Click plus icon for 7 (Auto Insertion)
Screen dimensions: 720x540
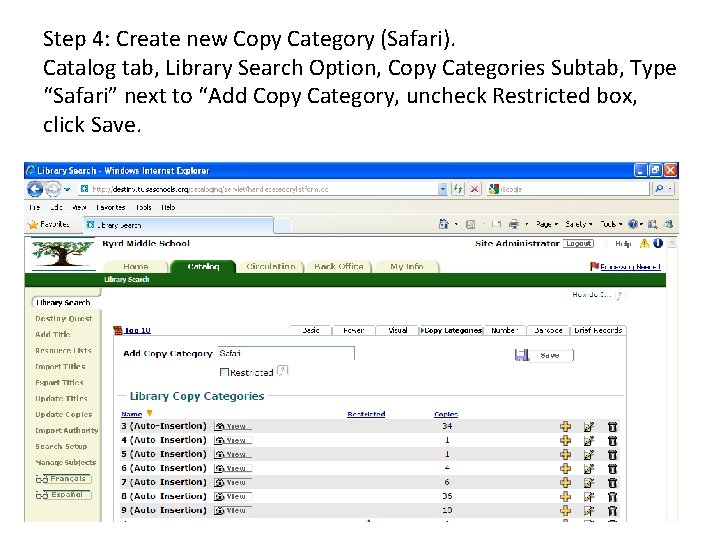pyautogui.click(x=566, y=483)
